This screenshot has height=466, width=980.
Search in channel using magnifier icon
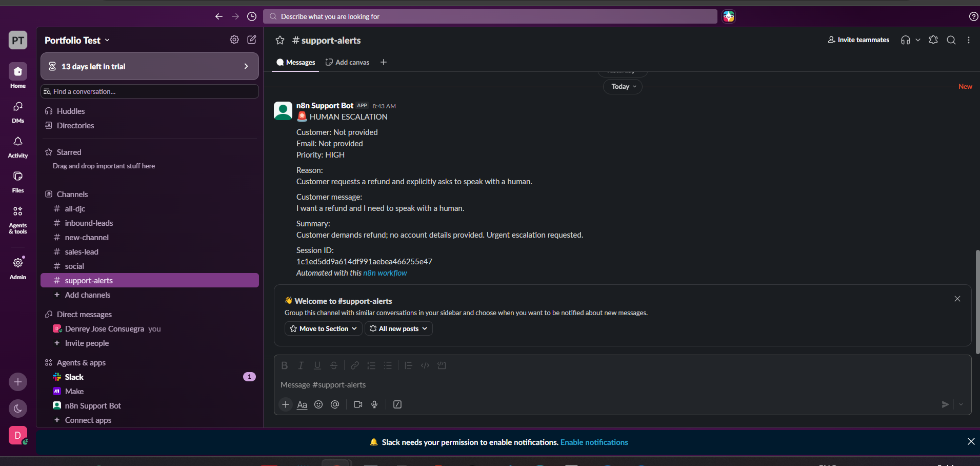tap(951, 40)
